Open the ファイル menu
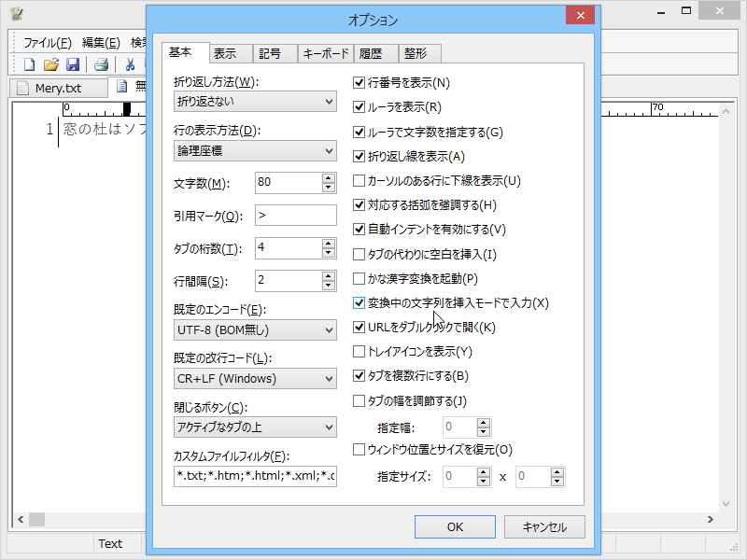This screenshot has height=560, width=747. [x=36, y=41]
